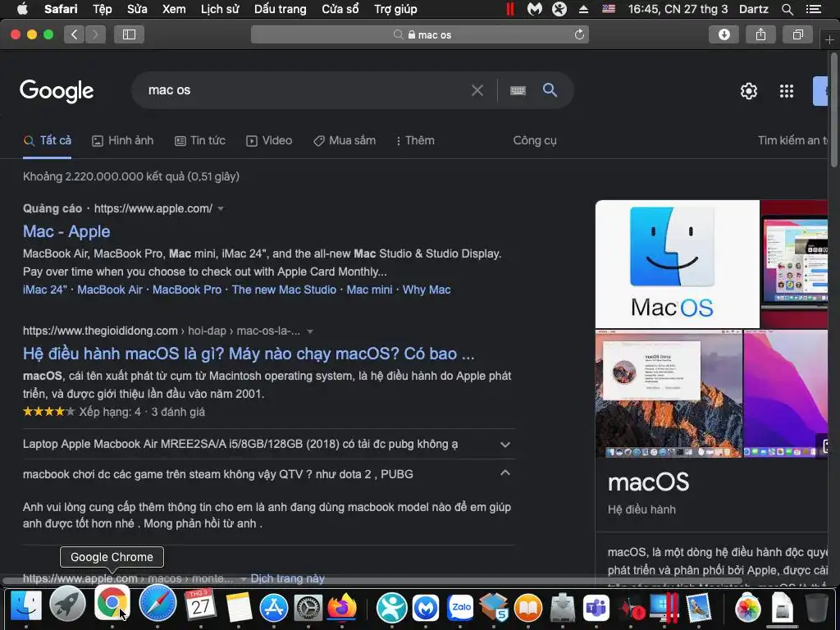Launch Microsoft Teams from the dock

pos(596,609)
